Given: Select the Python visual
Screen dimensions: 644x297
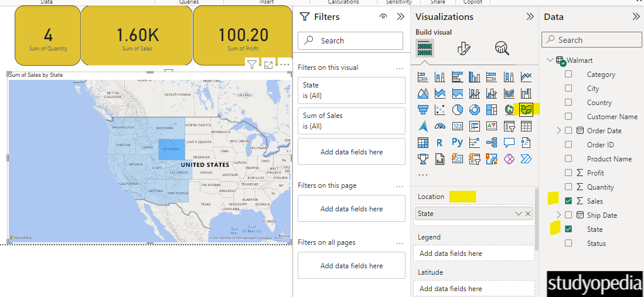Looking at the screenshot, I should click(x=457, y=142).
